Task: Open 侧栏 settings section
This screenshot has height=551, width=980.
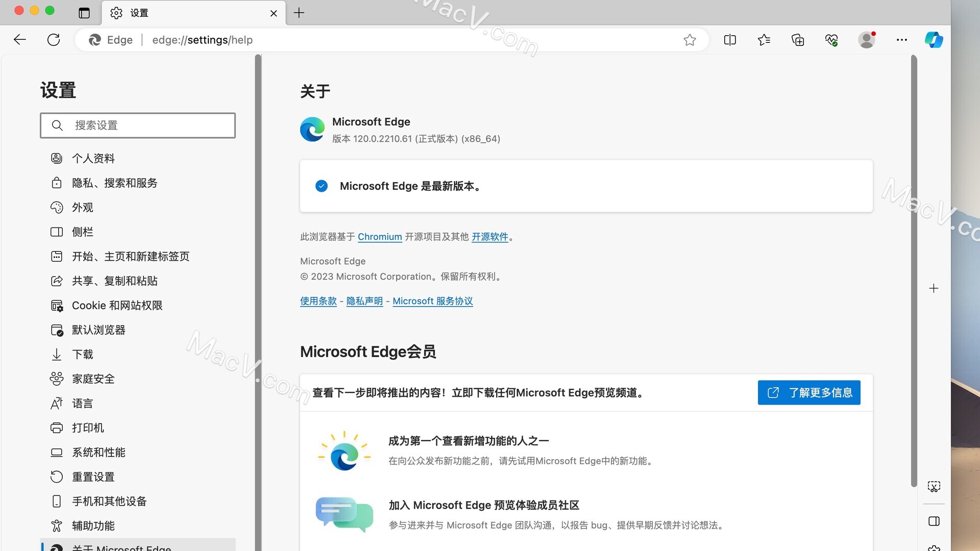Action: click(138, 232)
